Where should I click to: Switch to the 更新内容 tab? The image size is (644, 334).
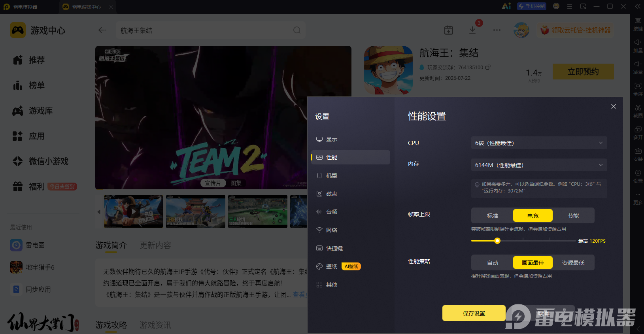click(x=155, y=245)
